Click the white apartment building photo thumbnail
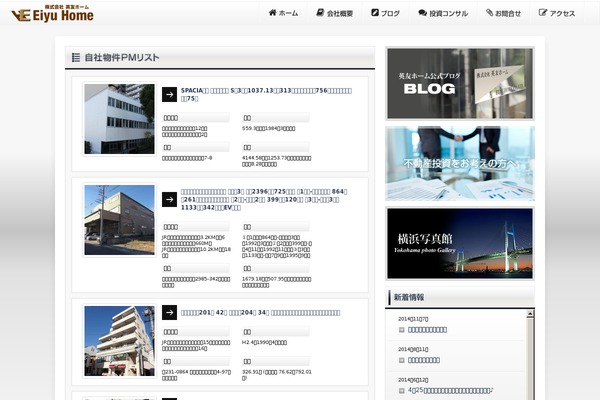This screenshot has width=600, height=400. 119,341
